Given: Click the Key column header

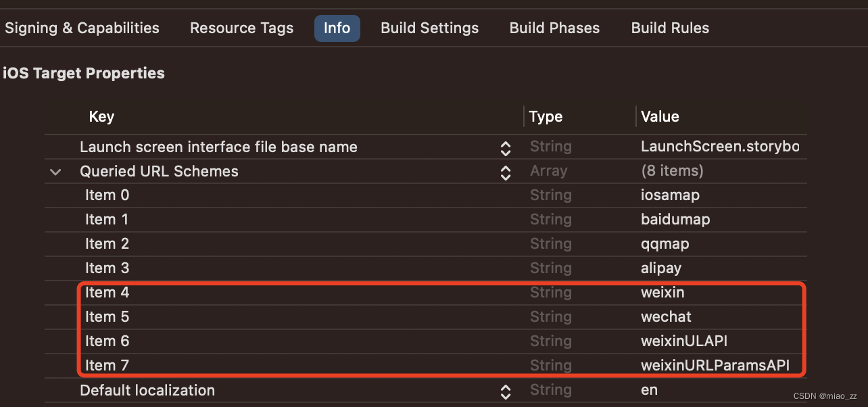Looking at the screenshot, I should [x=101, y=117].
